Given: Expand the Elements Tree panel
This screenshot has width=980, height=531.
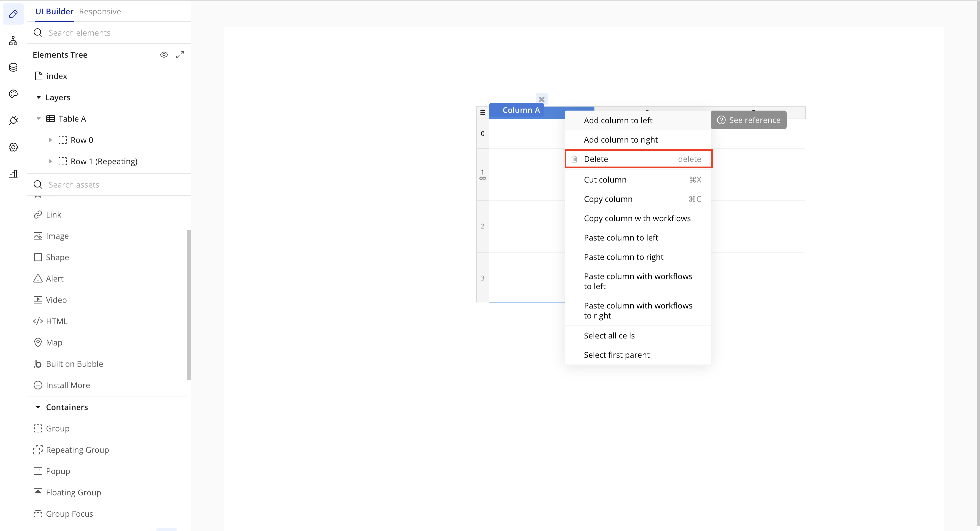Looking at the screenshot, I should tap(180, 55).
